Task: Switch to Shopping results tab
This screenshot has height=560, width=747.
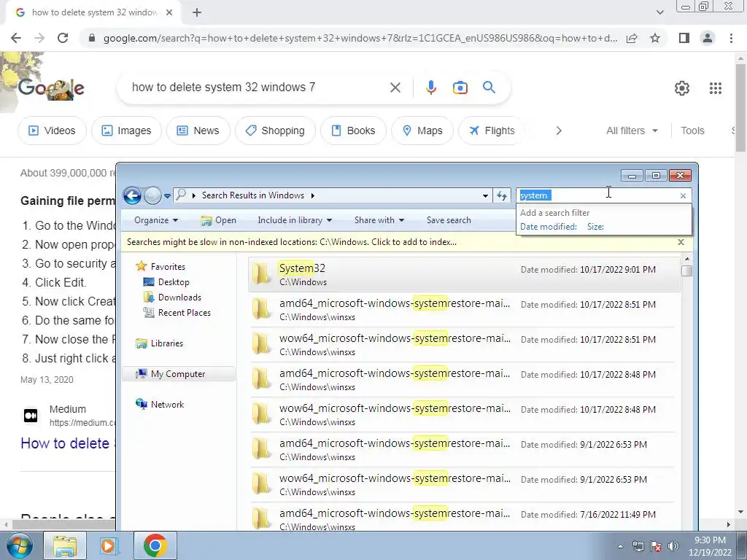Action: 275,131
